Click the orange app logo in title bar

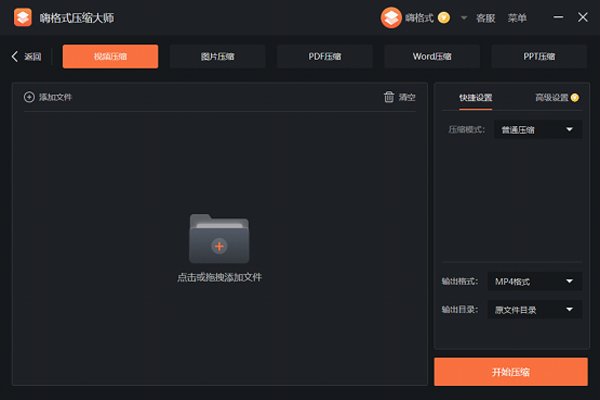(x=22, y=18)
